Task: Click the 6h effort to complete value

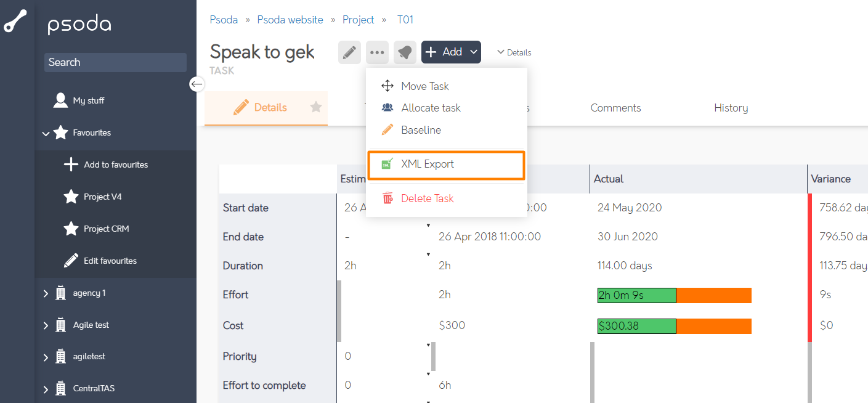Action: pos(445,385)
